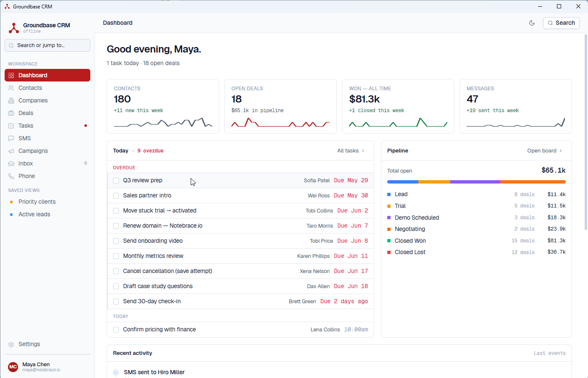
Task: Click the Lead blue color swatch
Action: tap(389, 194)
